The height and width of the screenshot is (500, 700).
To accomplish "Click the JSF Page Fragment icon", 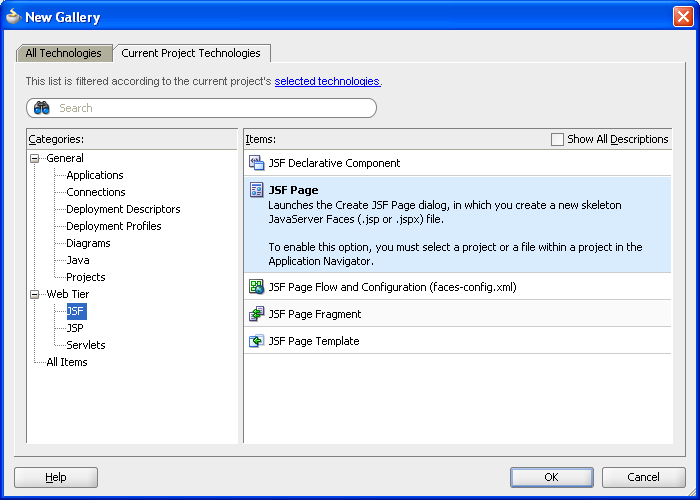I will click(x=256, y=314).
